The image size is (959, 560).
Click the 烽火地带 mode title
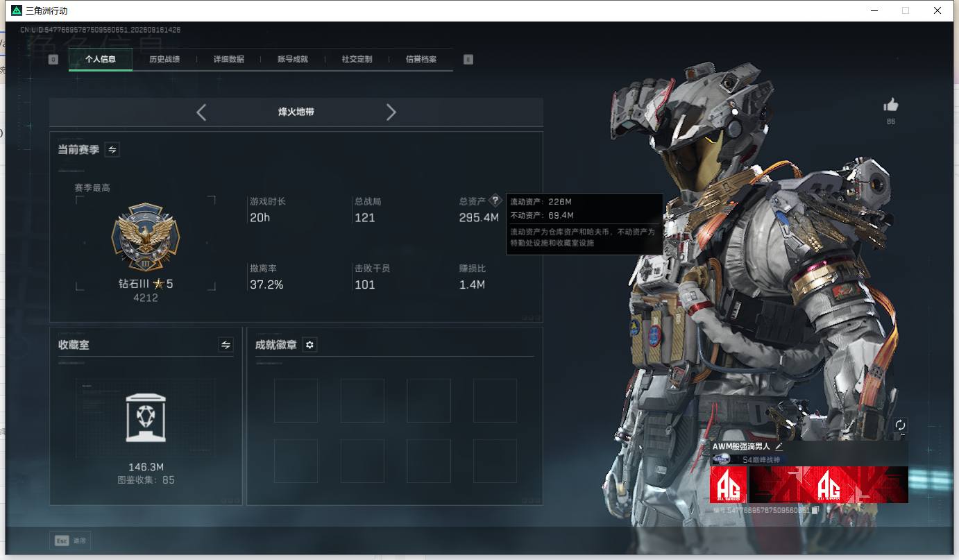[296, 112]
